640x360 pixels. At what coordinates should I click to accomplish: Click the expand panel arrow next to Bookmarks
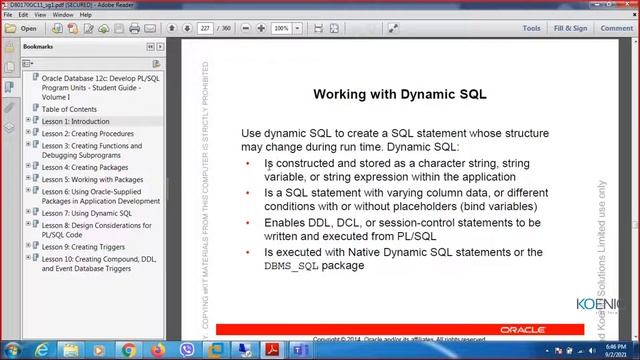click(x=160, y=47)
